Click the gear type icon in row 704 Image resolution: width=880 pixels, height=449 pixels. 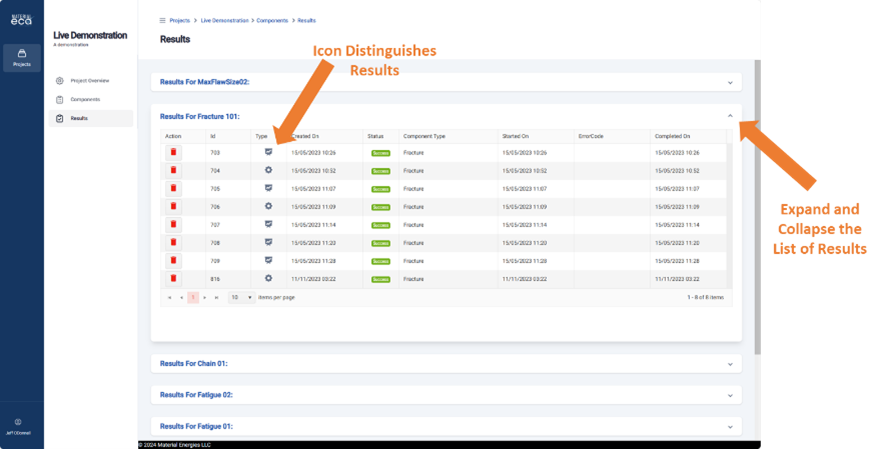[268, 170]
